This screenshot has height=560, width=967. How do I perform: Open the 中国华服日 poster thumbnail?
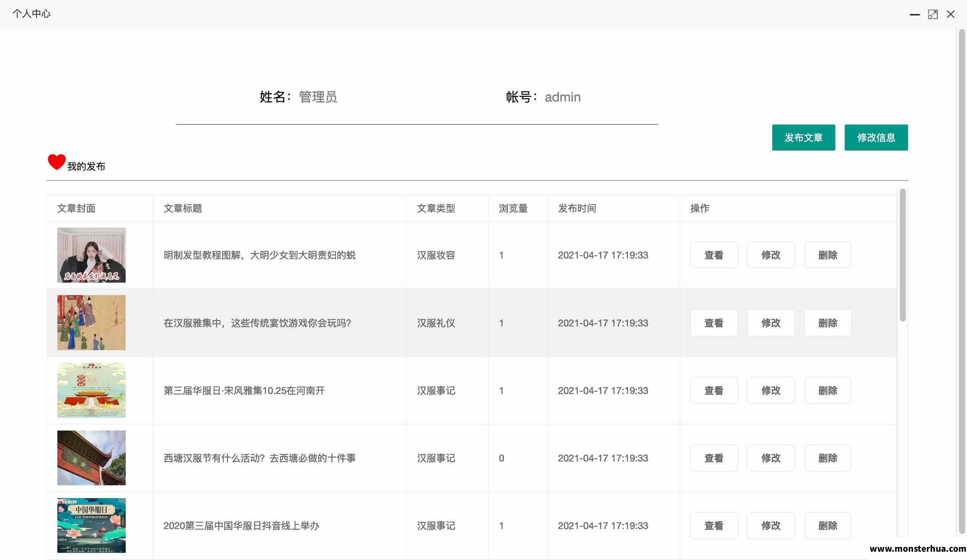click(x=91, y=525)
